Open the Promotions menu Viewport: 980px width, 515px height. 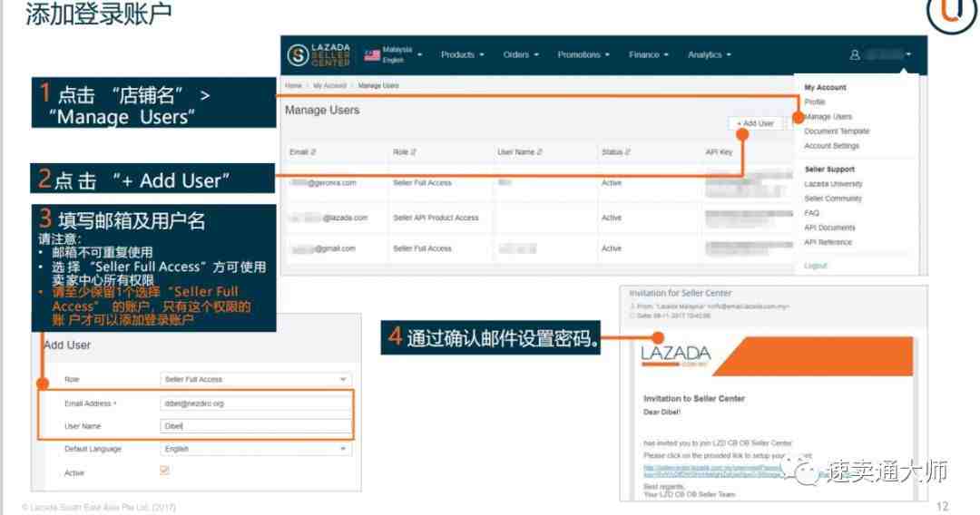[583, 55]
